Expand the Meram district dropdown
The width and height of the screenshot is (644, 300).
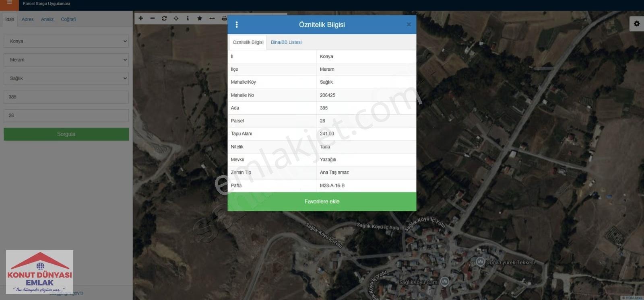[66, 60]
